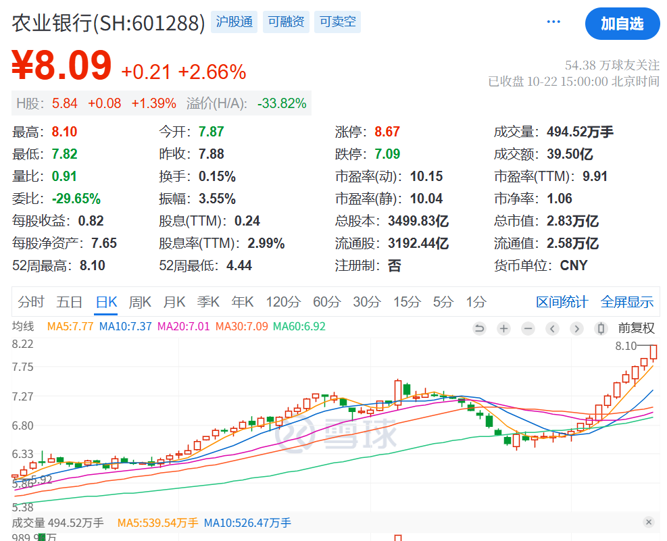Select the 月K monthly chart tab
Screen dimensions: 667x541
coord(174,301)
